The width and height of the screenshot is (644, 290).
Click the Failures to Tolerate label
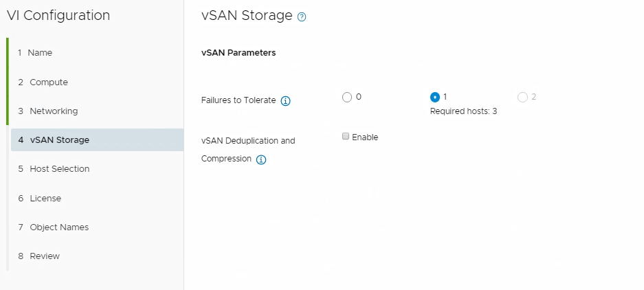click(x=238, y=100)
